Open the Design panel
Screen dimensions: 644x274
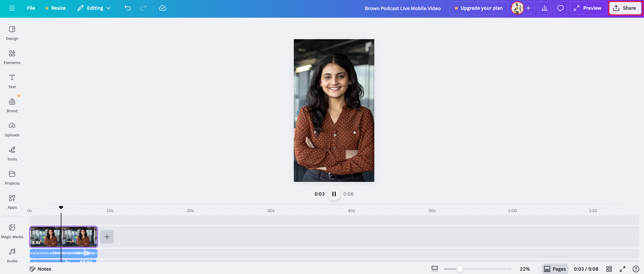click(x=12, y=33)
